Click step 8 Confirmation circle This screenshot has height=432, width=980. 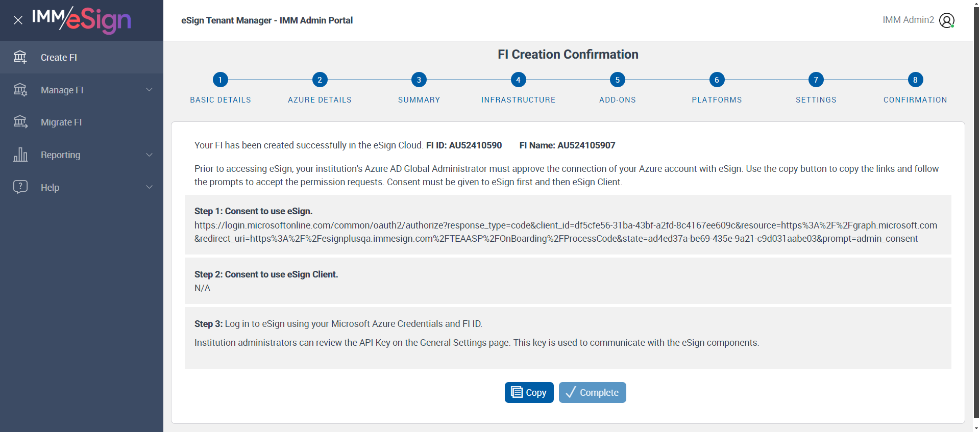(915, 80)
